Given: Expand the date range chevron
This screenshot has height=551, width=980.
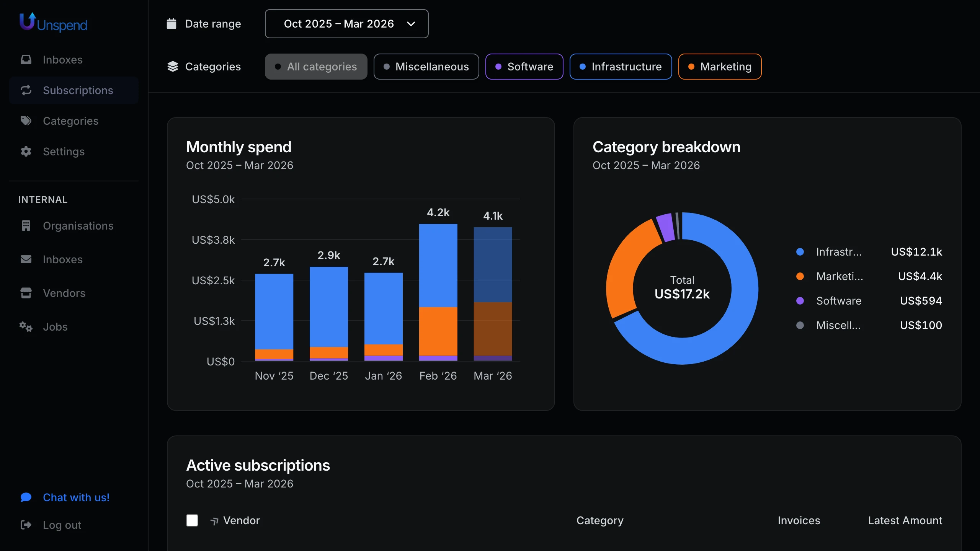Looking at the screenshot, I should pyautogui.click(x=411, y=24).
